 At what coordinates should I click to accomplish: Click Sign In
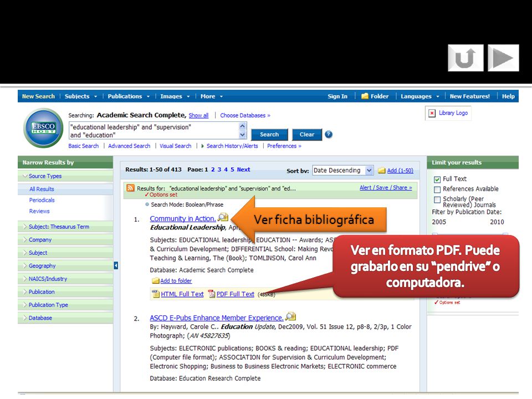tap(337, 96)
